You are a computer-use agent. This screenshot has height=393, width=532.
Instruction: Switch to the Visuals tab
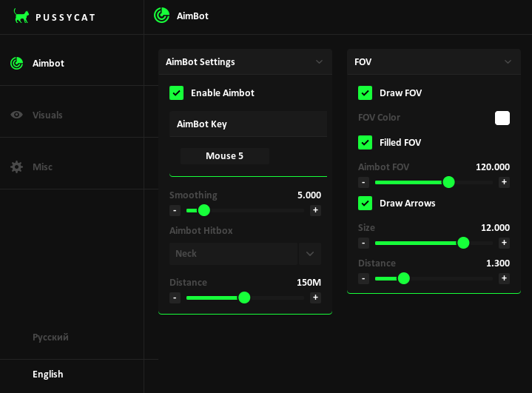tap(47, 115)
